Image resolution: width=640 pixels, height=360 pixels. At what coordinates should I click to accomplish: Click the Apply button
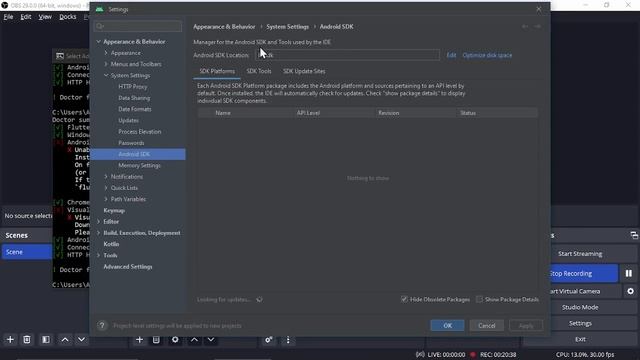(x=526, y=325)
